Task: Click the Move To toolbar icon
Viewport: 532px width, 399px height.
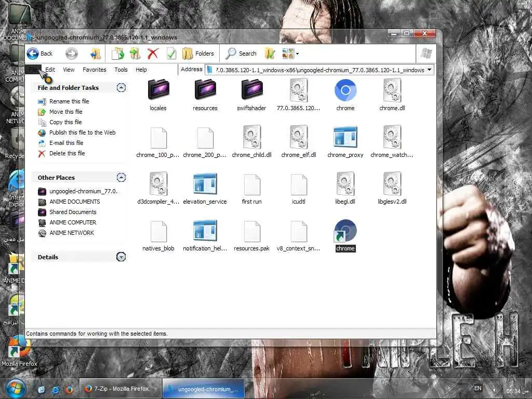Action: pos(118,54)
